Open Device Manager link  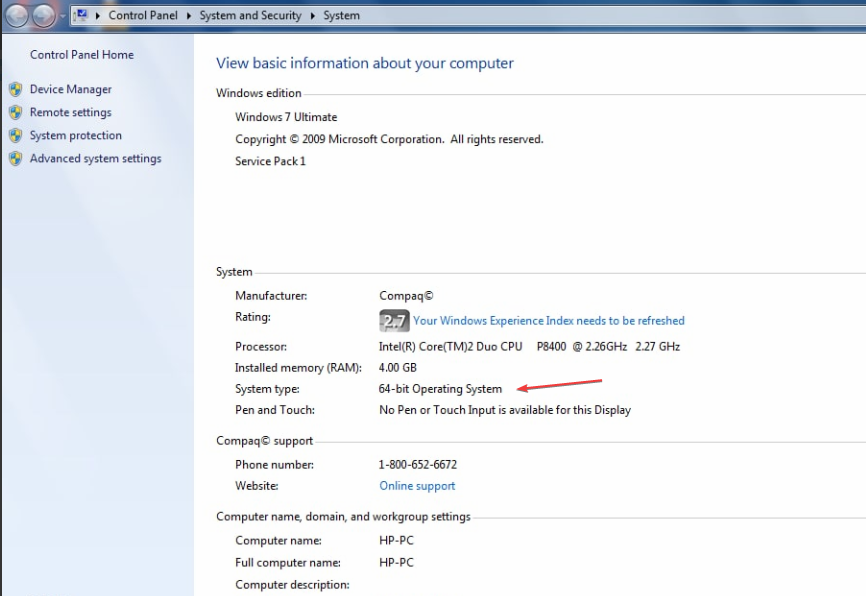tap(71, 89)
